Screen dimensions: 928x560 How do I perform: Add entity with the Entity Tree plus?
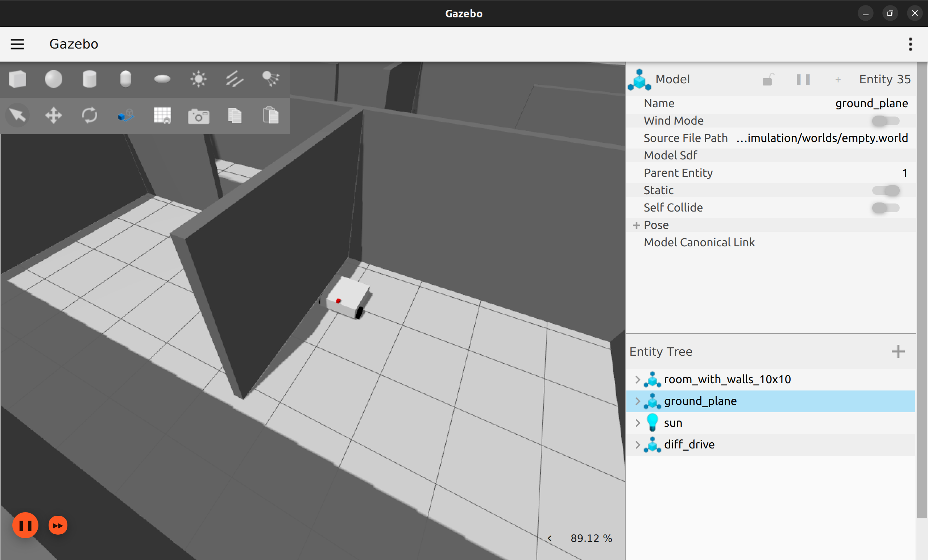click(x=898, y=351)
